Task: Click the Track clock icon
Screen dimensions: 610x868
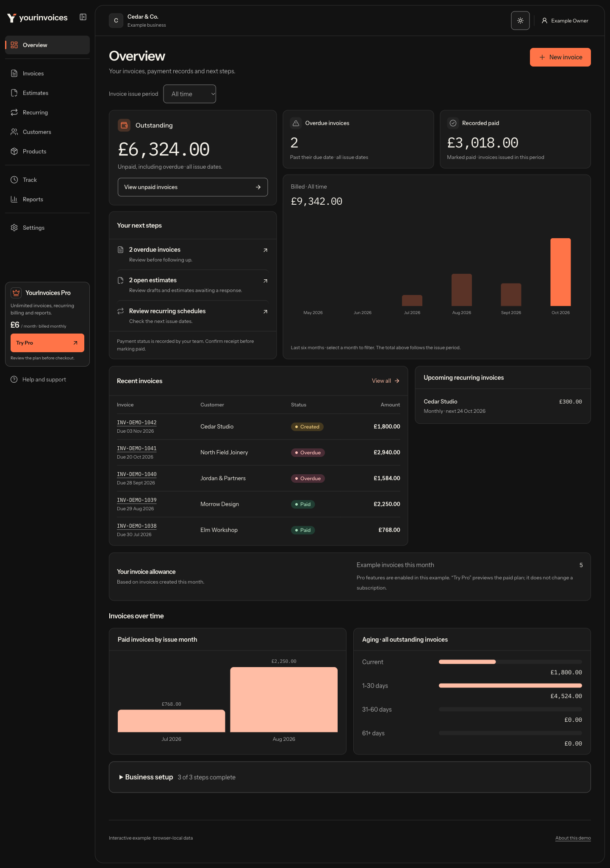Action: (14, 180)
